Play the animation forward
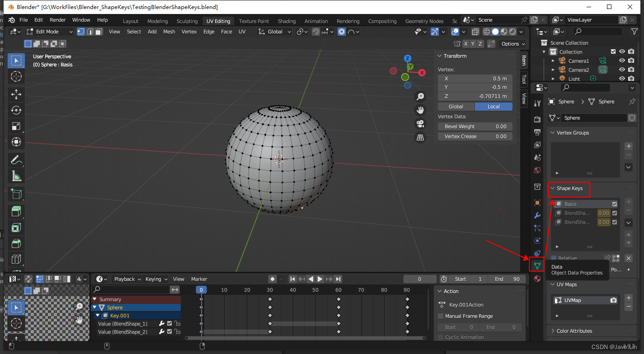 320,279
